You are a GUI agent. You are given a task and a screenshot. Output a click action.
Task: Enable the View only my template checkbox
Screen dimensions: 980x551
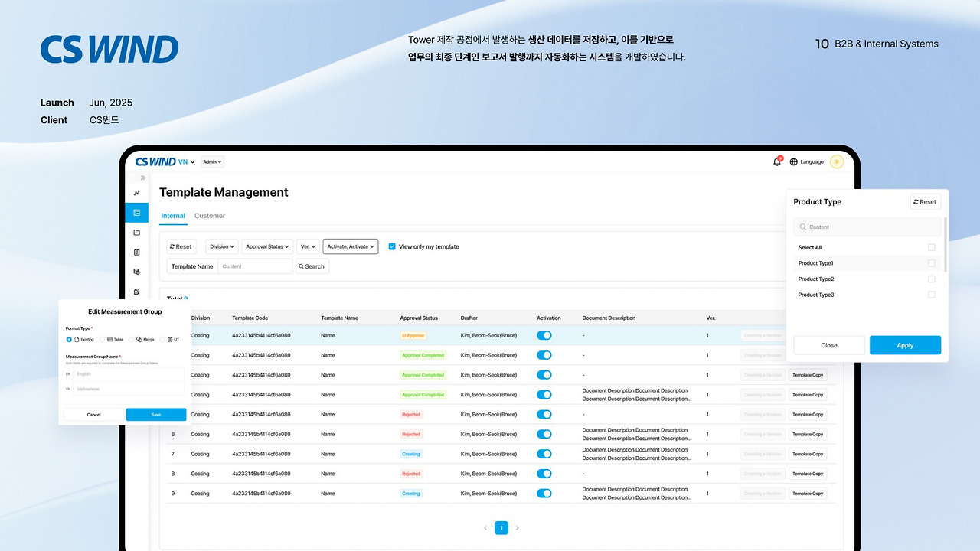tap(392, 246)
